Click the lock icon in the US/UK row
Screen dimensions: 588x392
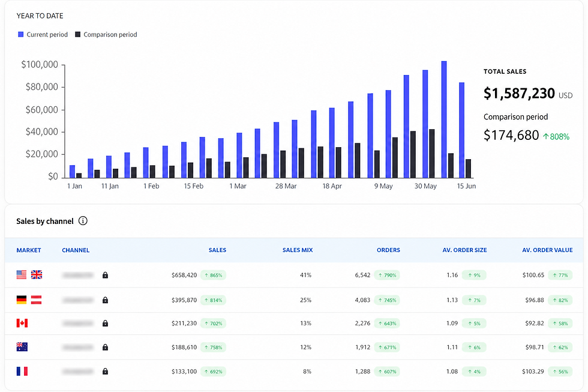click(106, 275)
